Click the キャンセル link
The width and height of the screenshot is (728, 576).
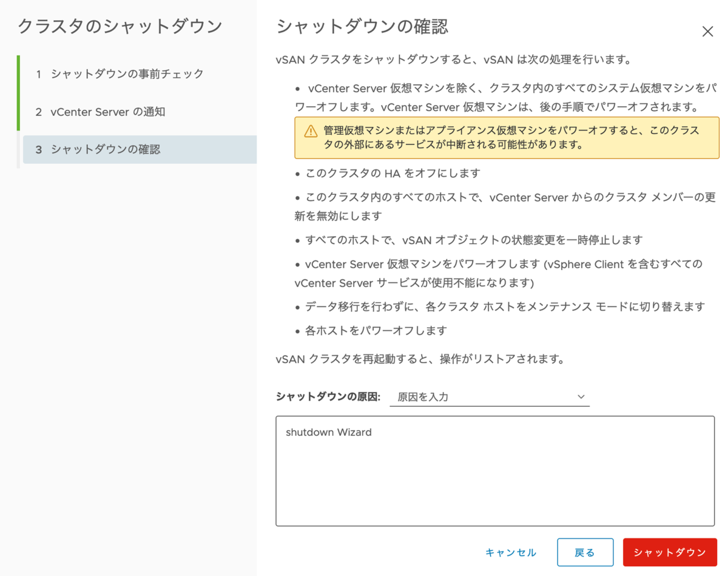[511, 552]
